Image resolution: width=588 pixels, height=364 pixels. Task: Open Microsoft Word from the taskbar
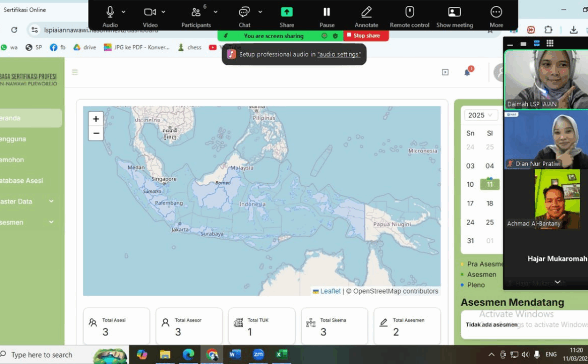pyautogui.click(x=235, y=354)
